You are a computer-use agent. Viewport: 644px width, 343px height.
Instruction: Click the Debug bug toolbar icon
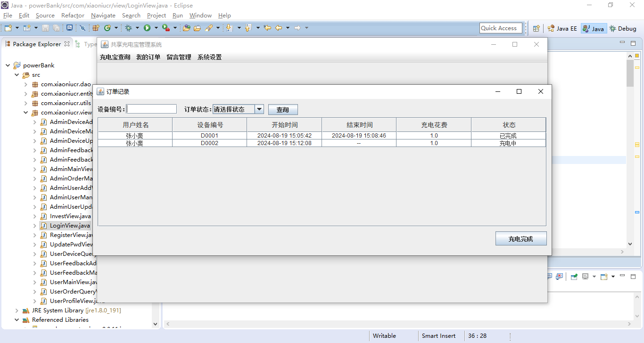128,28
